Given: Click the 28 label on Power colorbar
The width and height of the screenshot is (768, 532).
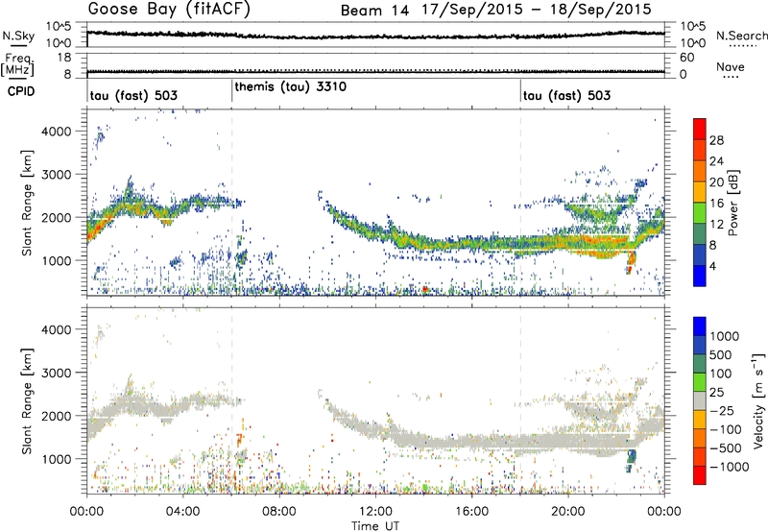Looking at the screenshot, I should (x=716, y=140).
